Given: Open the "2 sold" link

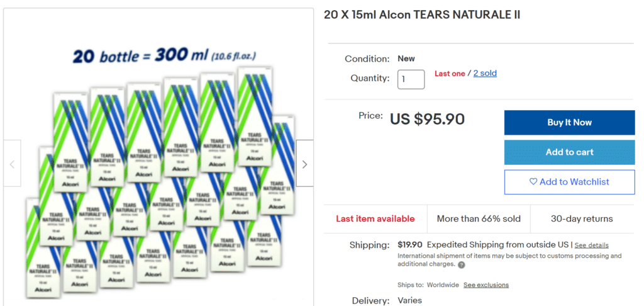Looking at the screenshot, I should (x=485, y=74).
